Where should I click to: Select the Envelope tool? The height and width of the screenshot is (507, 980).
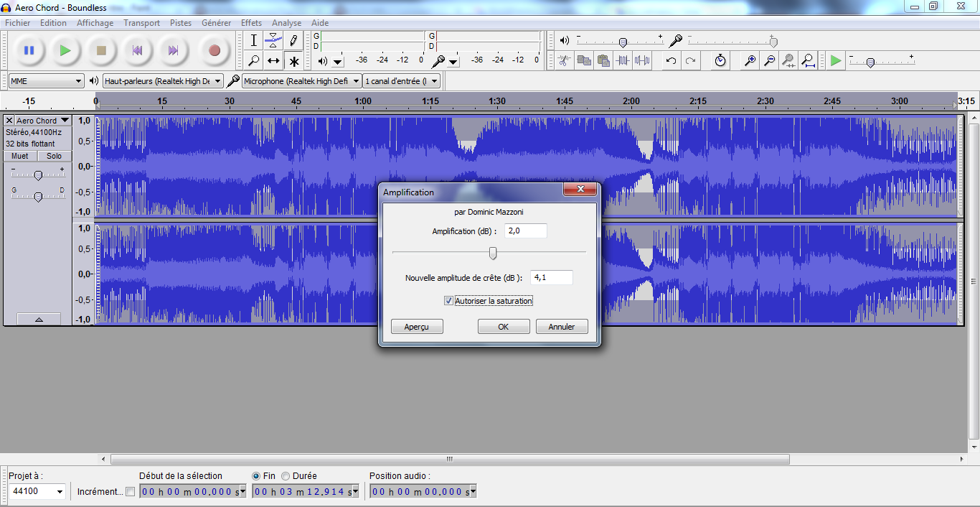[273, 41]
